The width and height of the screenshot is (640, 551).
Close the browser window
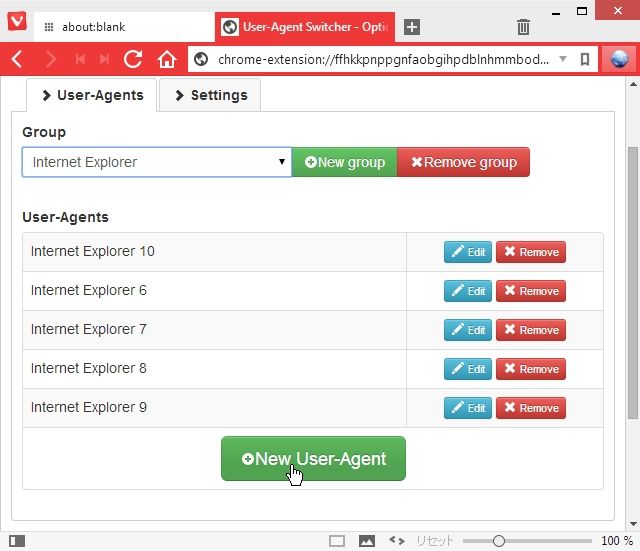point(618,10)
